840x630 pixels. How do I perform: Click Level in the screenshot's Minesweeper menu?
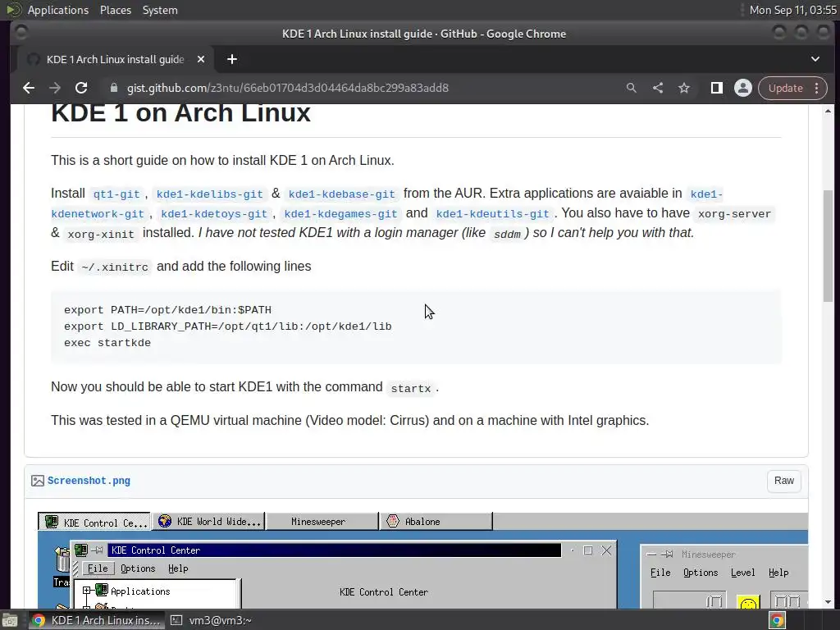pyautogui.click(x=742, y=573)
